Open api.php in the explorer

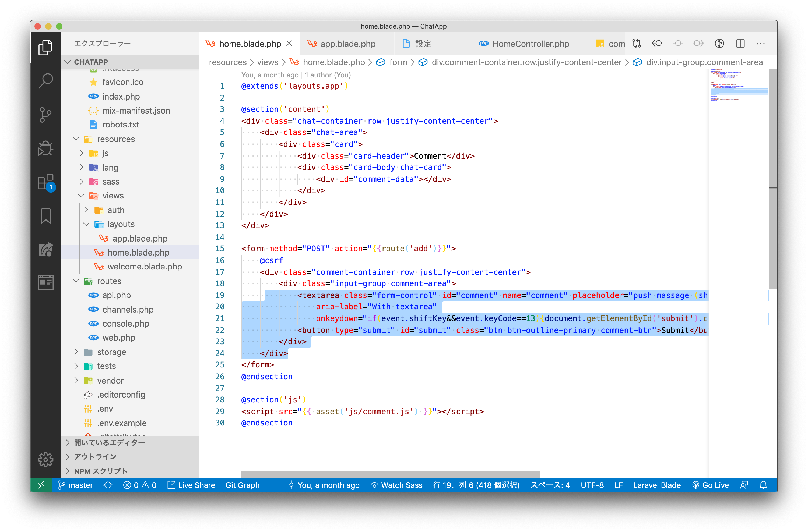click(x=130, y=295)
